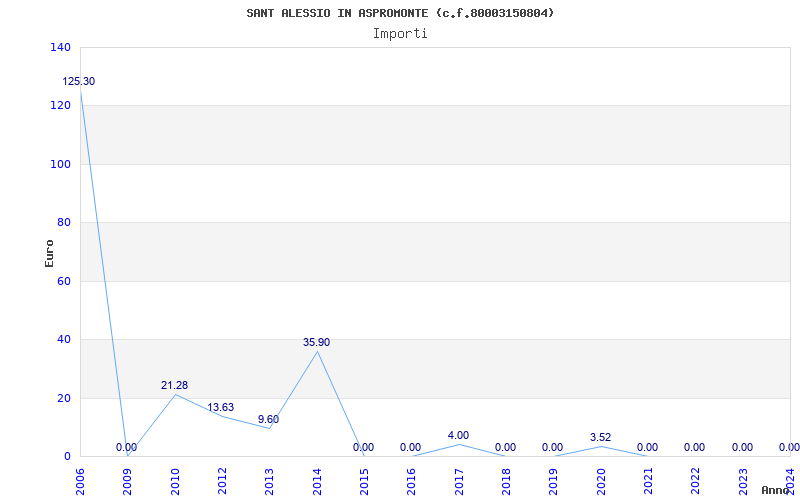Click the 100 y-axis tick
This screenshot has height=500, width=800.
point(60,164)
